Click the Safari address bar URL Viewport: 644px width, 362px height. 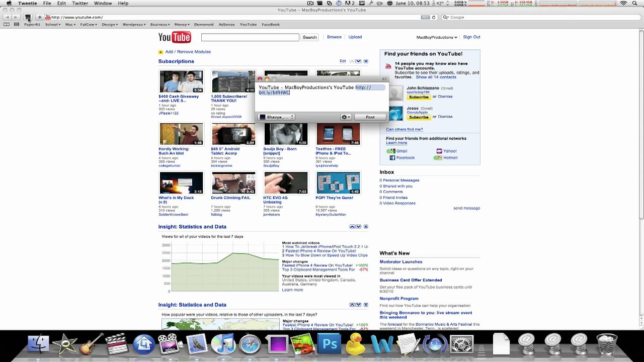(77, 17)
